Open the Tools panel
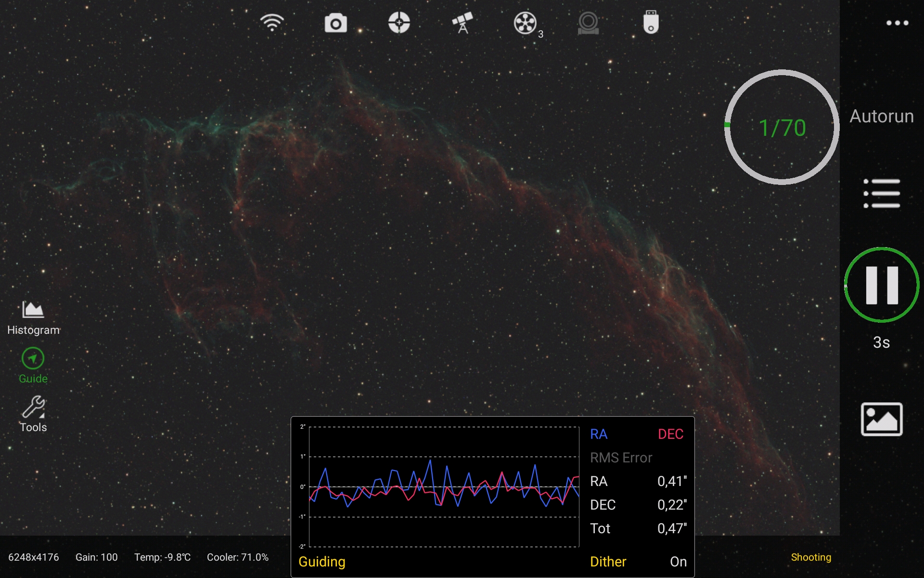This screenshot has height=578, width=924. (x=33, y=413)
